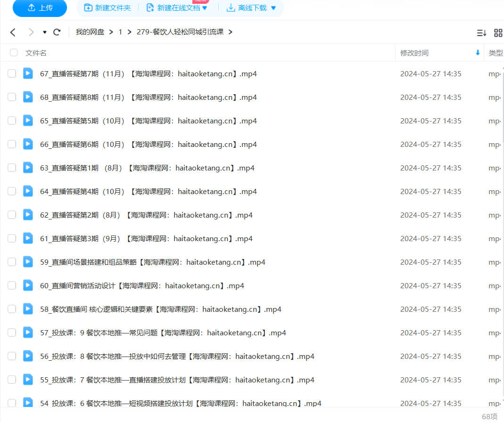Open file 65_直播答疑第5期（10月）

click(x=149, y=121)
